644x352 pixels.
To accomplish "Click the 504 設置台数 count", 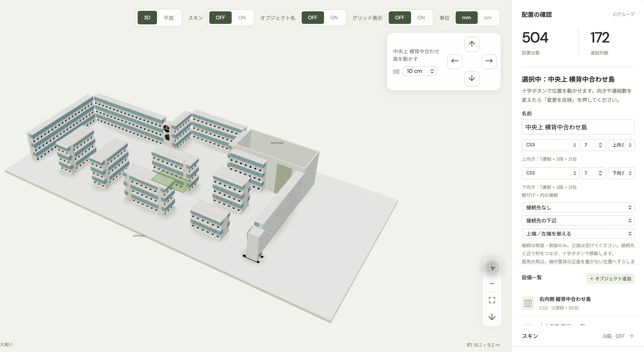I will pos(535,38).
